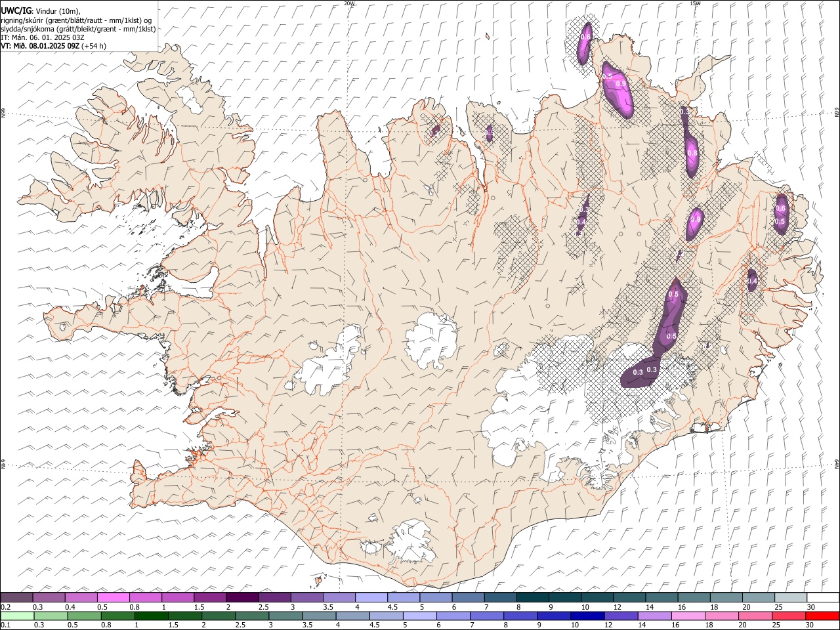
Task: Select the pale green lower swatch starting at 0.1
Action: [17, 616]
